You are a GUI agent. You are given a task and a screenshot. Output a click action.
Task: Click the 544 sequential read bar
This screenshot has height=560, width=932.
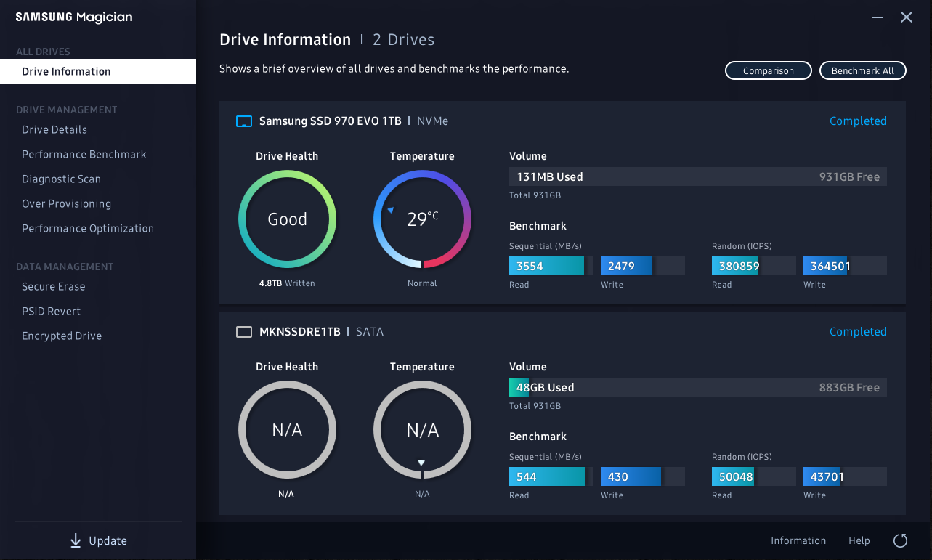pyautogui.click(x=551, y=476)
